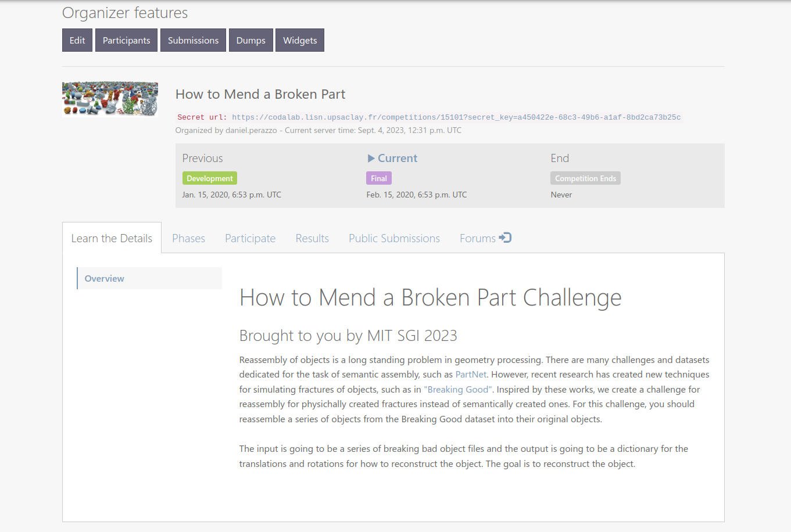
Task: Click the Competition Ends badge
Action: click(585, 178)
